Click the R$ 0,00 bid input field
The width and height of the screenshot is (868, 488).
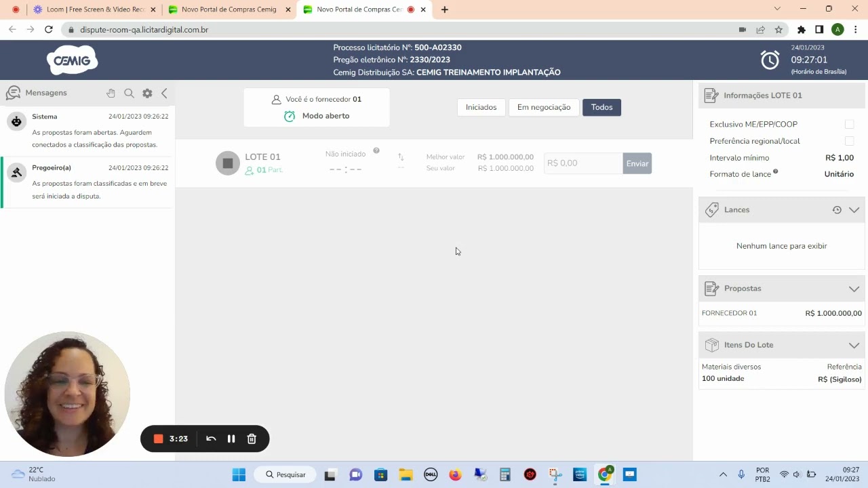click(x=583, y=163)
